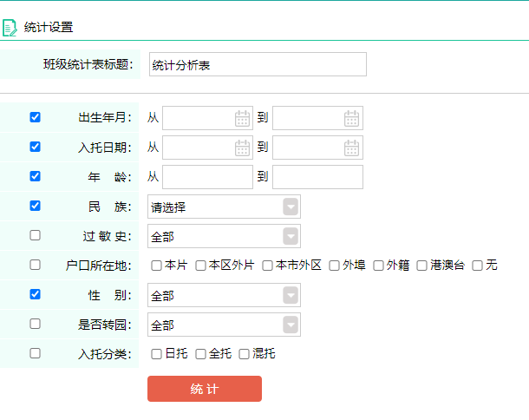The image size is (529, 420).
Task: Open calendar for 入托日期 end date
Action: point(351,148)
